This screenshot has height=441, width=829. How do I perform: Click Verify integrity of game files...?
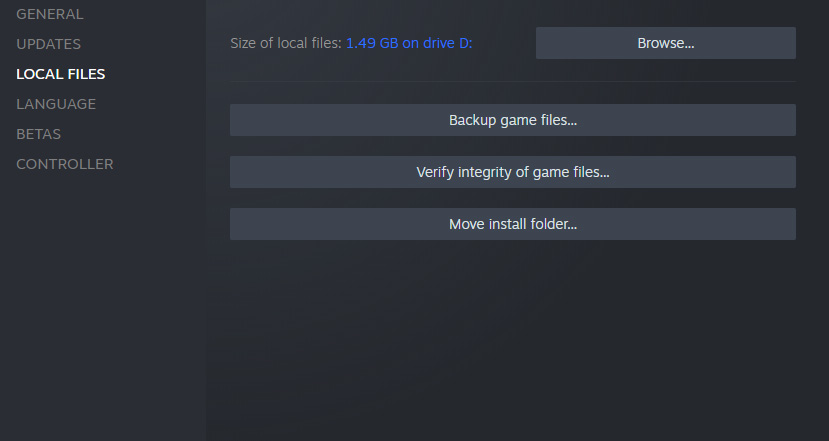[x=513, y=172]
